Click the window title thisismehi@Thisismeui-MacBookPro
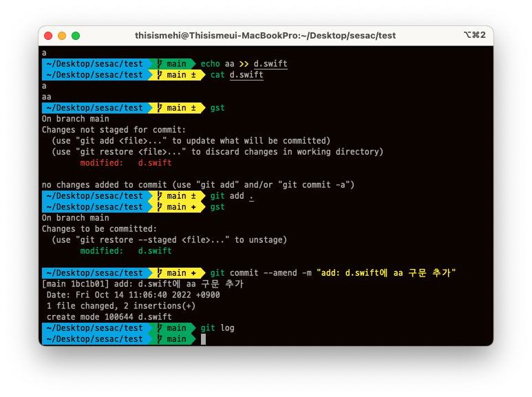Screen dimensions: 532x397 click(265, 36)
